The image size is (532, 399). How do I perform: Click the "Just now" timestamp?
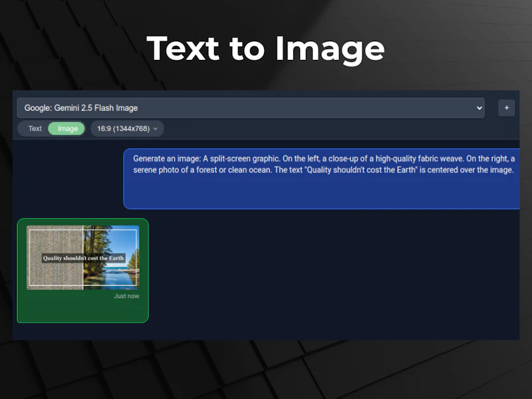coord(126,296)
